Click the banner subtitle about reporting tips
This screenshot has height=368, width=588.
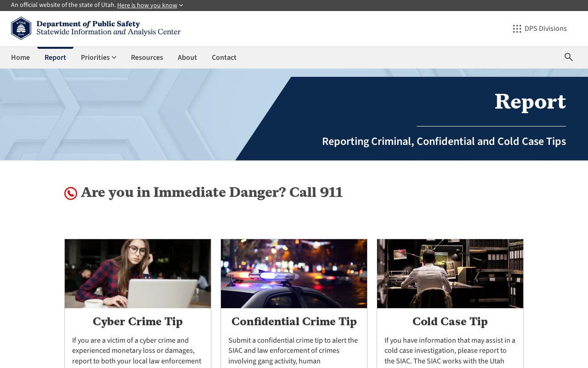(444, 141)
